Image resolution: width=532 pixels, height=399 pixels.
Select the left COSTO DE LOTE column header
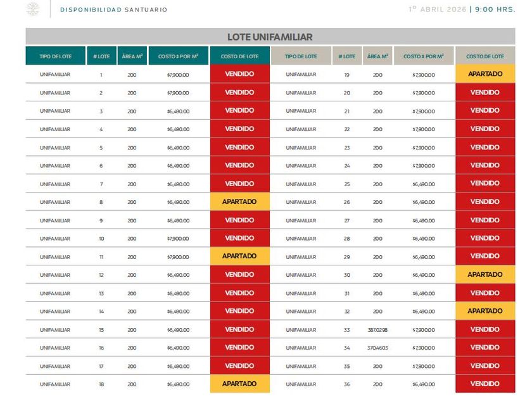tap(240, 56)
